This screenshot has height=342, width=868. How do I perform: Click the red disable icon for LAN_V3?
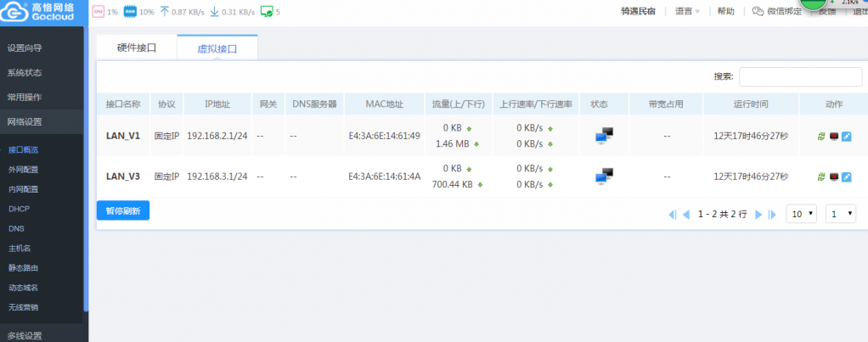(x=833, y=177)
